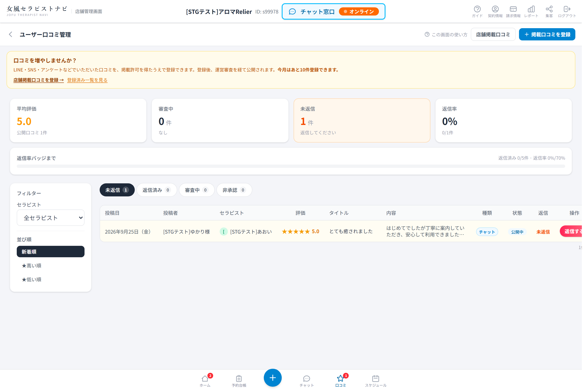The image size is (588, 392).
Task: Click the ログアウト logout icon
Action: point(573,11)
